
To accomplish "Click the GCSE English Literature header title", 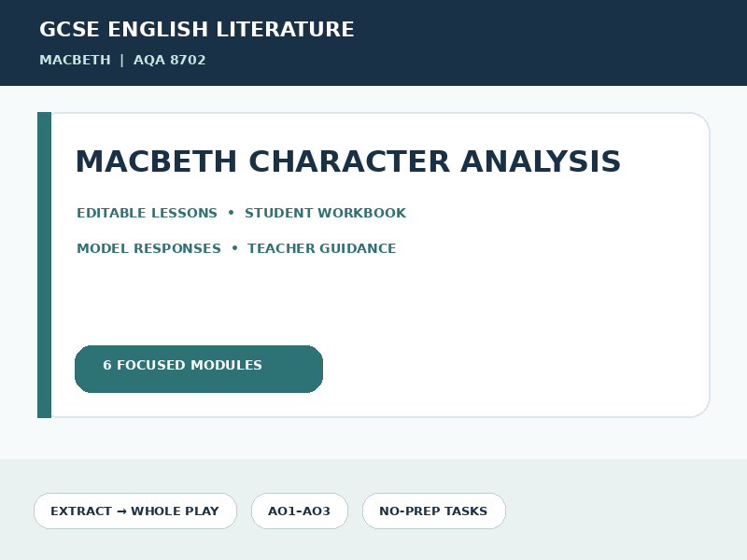I will click(197, 29).
